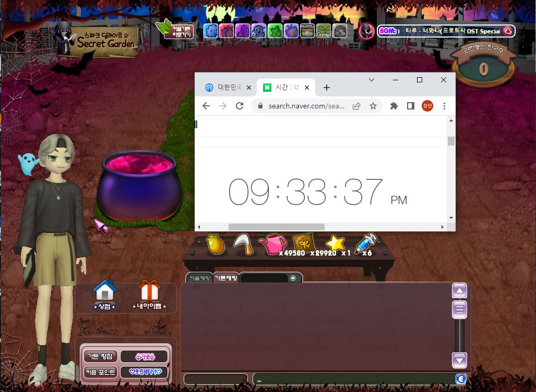Viewport: 536px width, 392px height.
Task: Click the green Garden icon
Action: click(324, 31)
